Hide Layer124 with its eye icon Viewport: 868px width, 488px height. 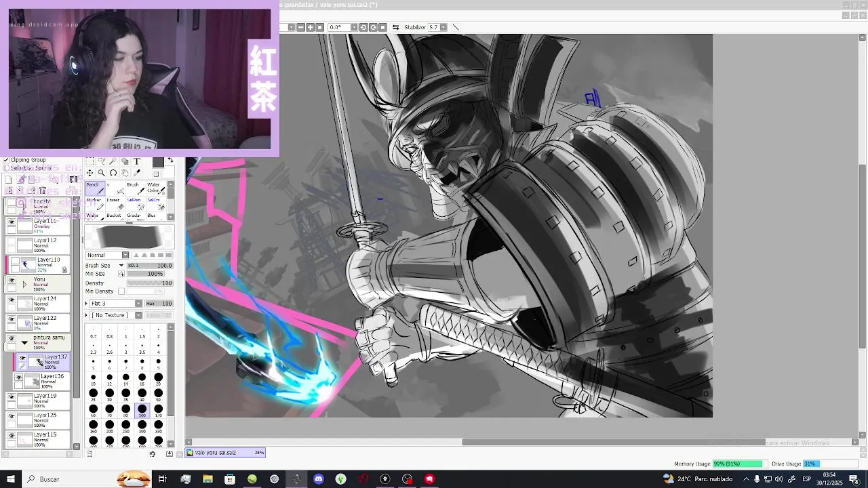(x=11, y=300)
